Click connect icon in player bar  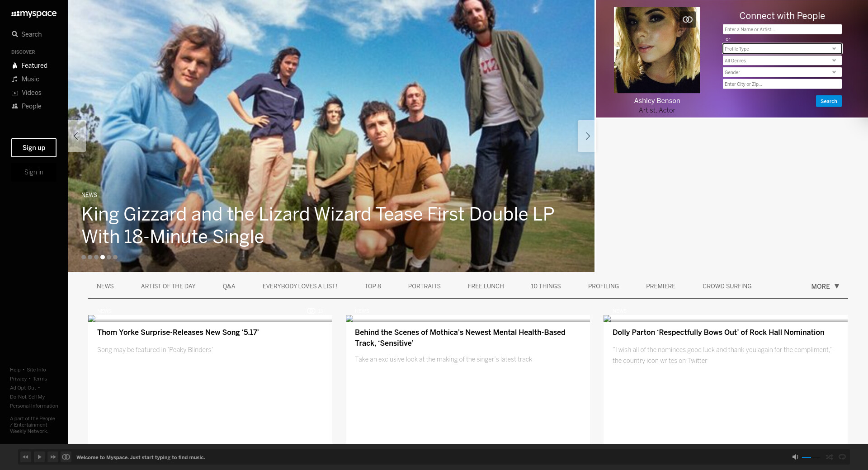(x=66, y=457)
